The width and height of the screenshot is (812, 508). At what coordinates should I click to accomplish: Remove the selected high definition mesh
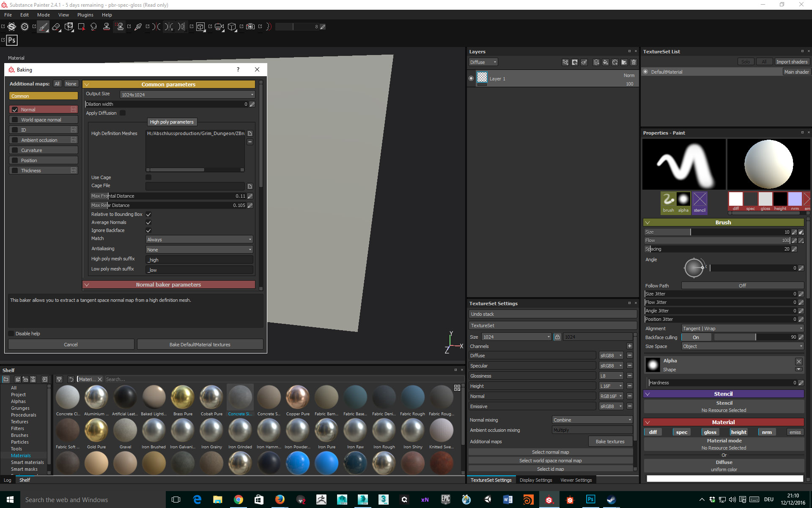point(250,142)
